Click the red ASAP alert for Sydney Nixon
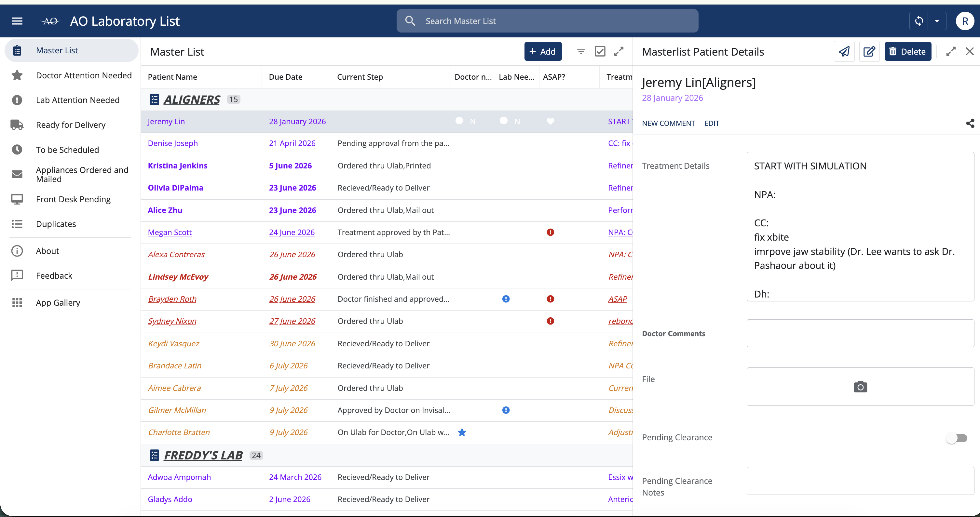980x517 pixels. tap(550, 321)
